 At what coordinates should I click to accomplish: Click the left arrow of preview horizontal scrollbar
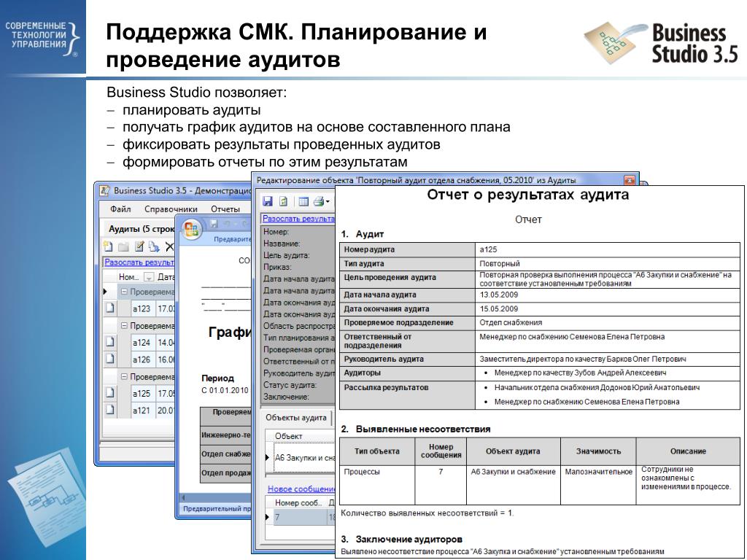183,497
